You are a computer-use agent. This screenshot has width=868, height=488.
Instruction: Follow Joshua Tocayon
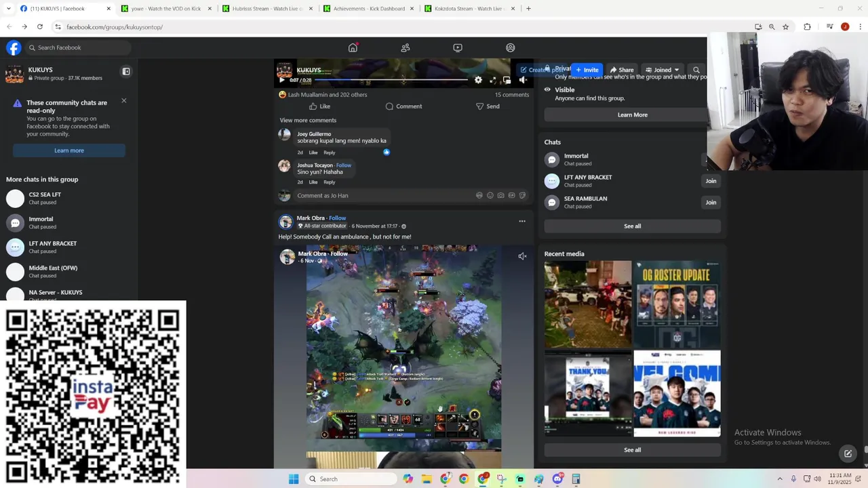click(344, 165)
